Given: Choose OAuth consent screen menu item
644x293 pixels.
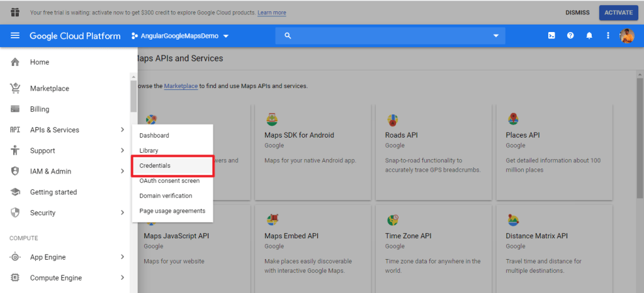Looking at the screenshot, I should coord(169,180).
